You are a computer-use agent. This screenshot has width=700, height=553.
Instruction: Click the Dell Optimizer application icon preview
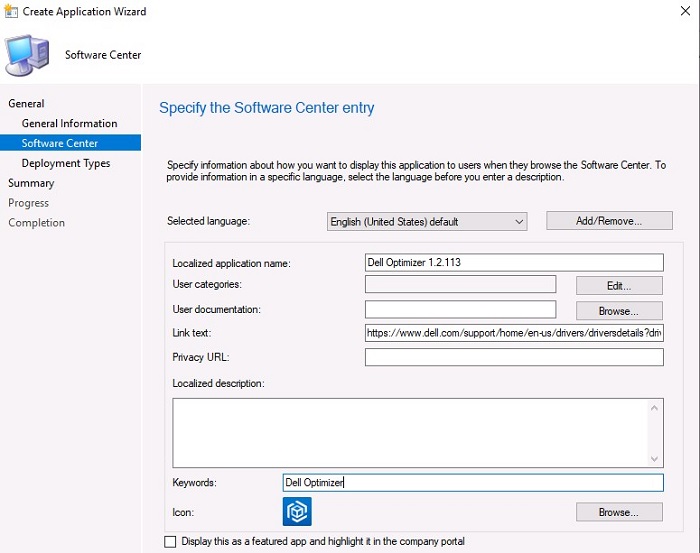pos(297,511)
